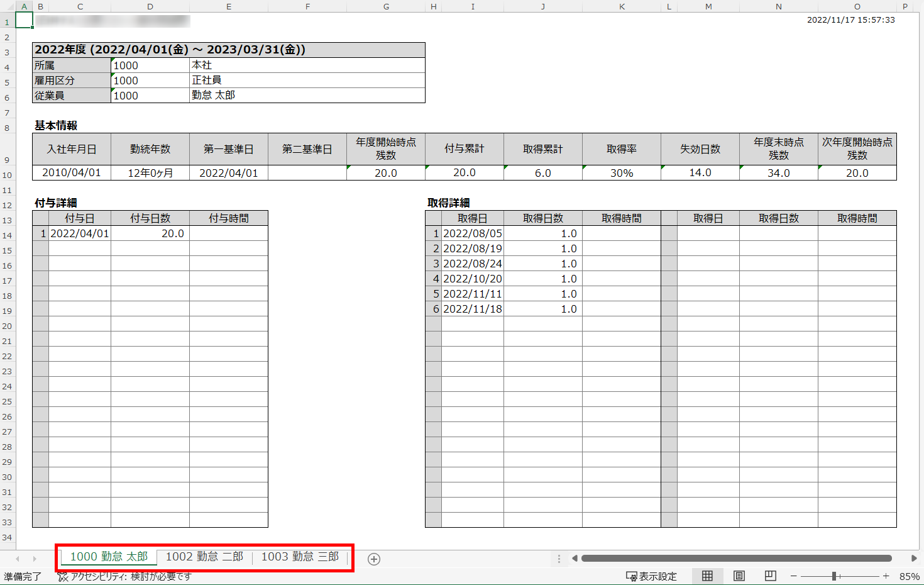Select the column D header
The height and width of the screenshot is (585, 924).
[x=150, y=6]
